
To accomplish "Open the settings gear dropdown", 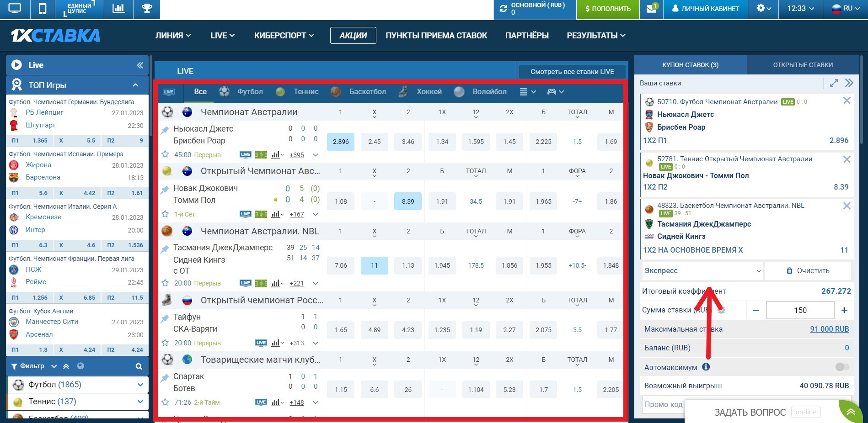I will click(x=764, y=9).
